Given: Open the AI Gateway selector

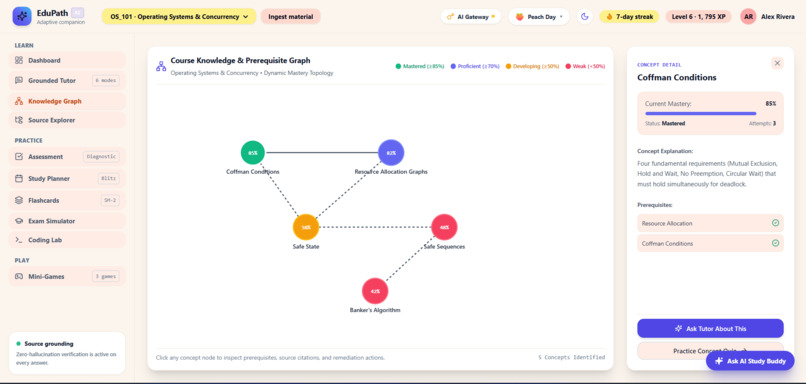Looking at the screenshot, I should coord(471,16).
